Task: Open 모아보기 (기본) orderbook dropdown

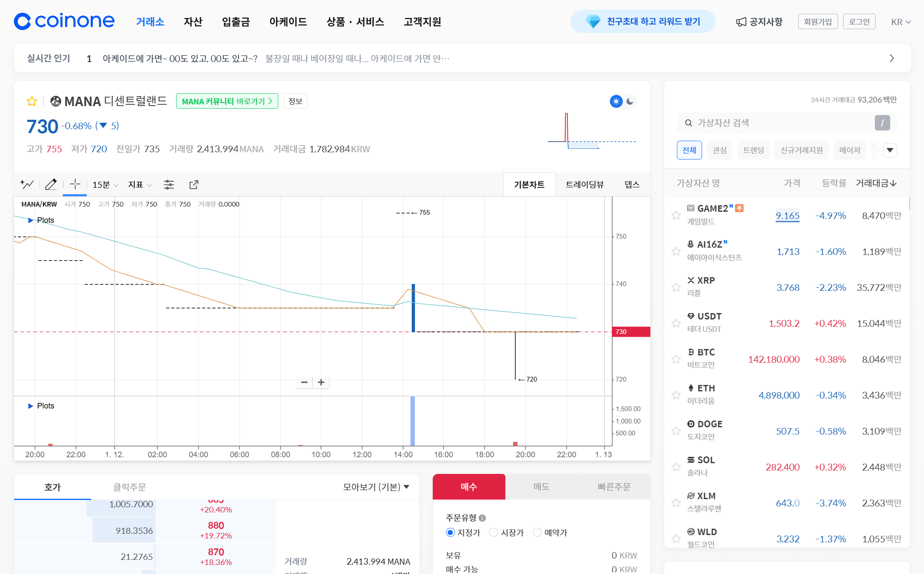Action: point(376,487)
